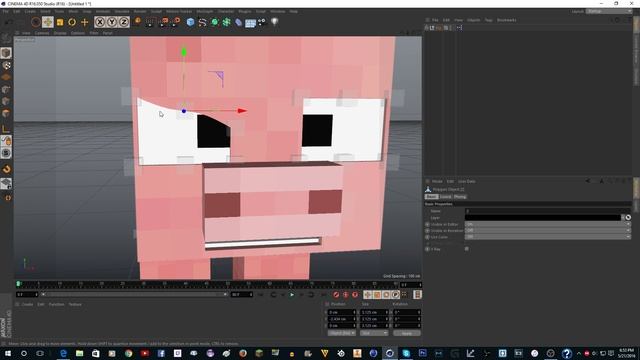Switch to Points mode
Viewport: 640px width, 360px height.
point(6,89)
